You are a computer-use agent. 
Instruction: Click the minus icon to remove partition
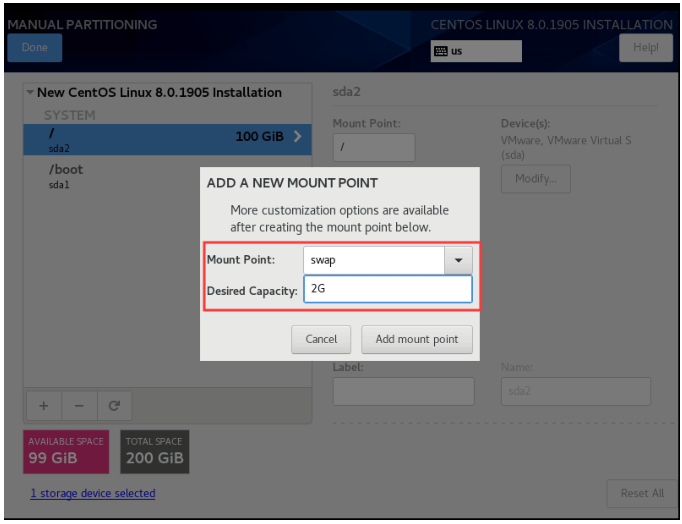80,406
